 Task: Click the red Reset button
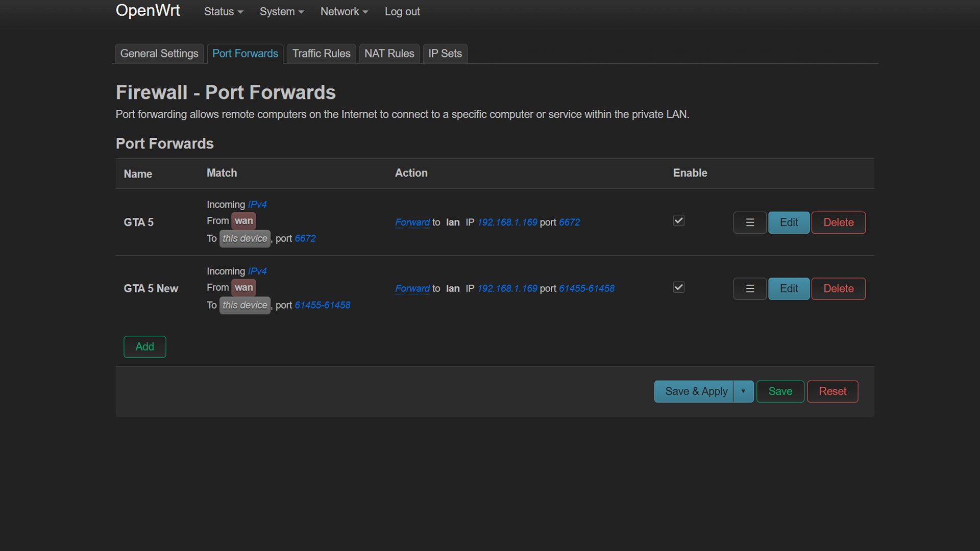pos(832,391)
